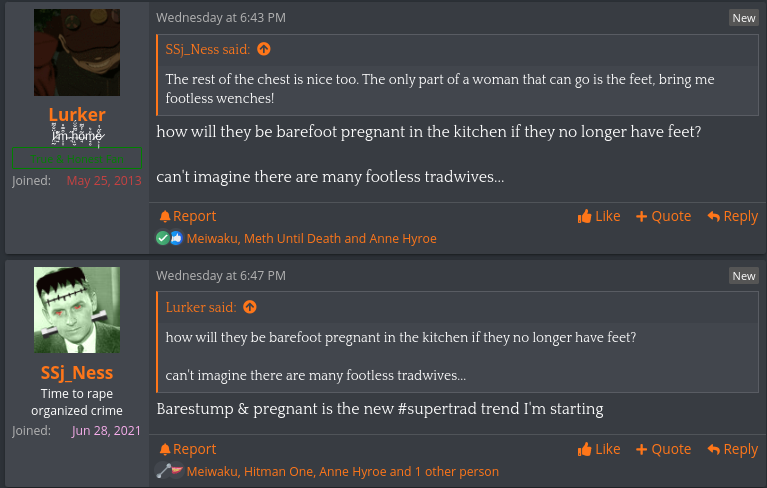Open the 'Wednesday at 6:43 PM' post permalink

coord(220,18)
